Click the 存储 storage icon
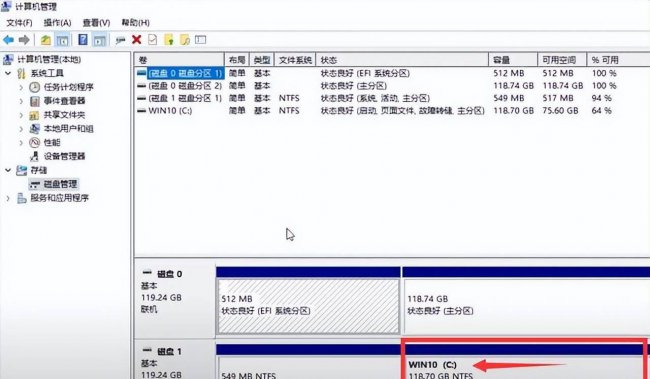 pyautogui.click(x=22, y=170)
